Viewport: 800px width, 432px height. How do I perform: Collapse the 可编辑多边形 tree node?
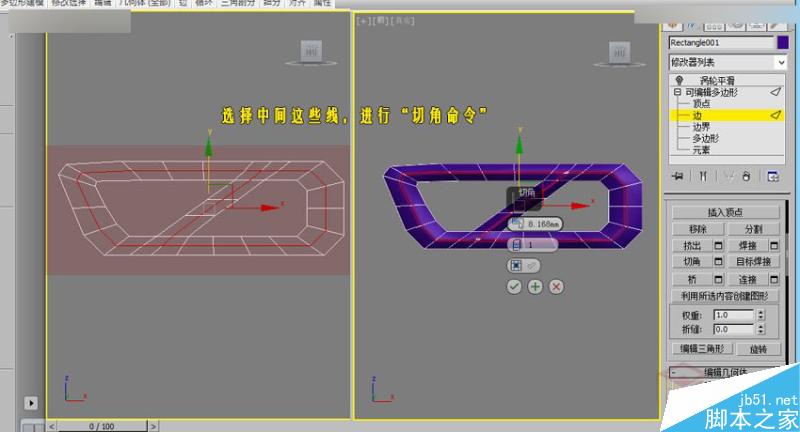coord(678,92)
